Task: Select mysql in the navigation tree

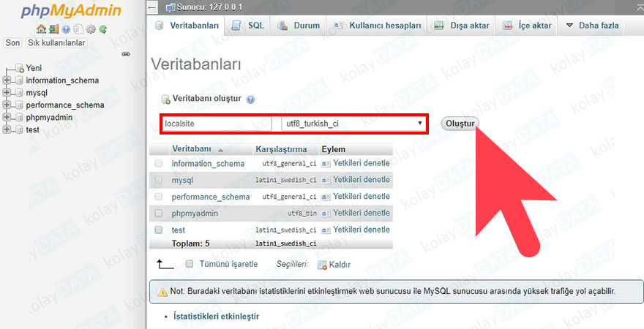Action: click(x=37, y=93)
